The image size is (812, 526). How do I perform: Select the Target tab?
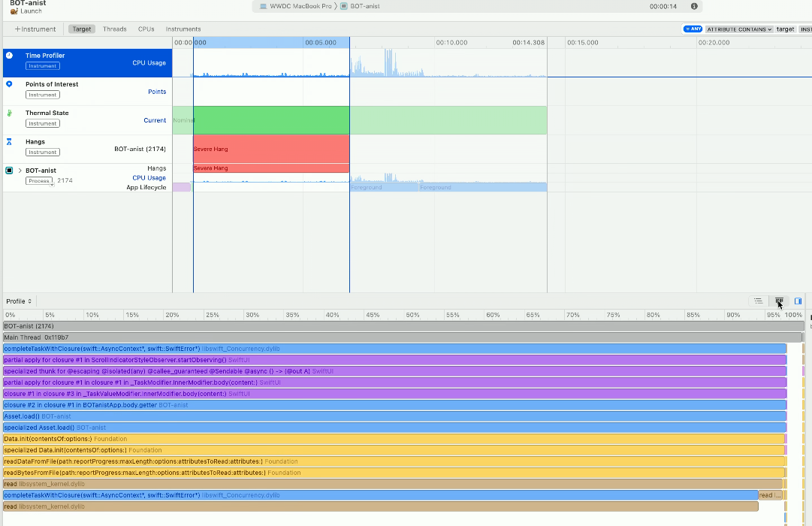coord(82,29)
